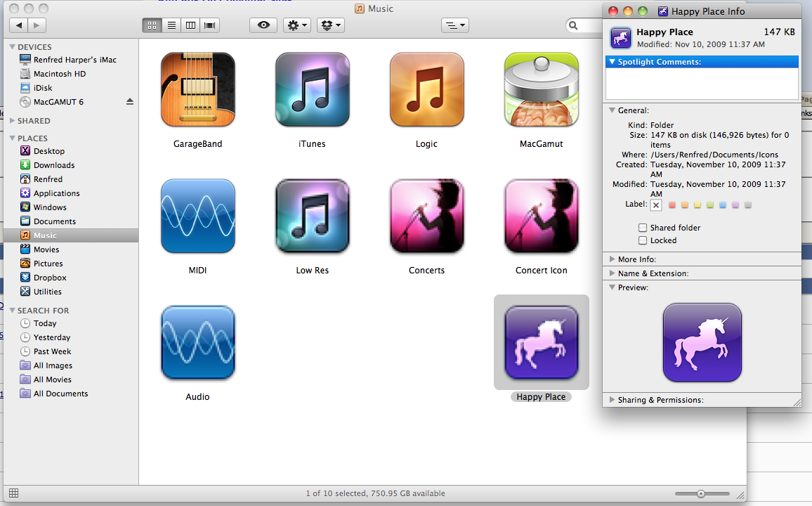
Task: Toggle the Locked checkbox
Action: pyautogui.click(x=643, y=240)
